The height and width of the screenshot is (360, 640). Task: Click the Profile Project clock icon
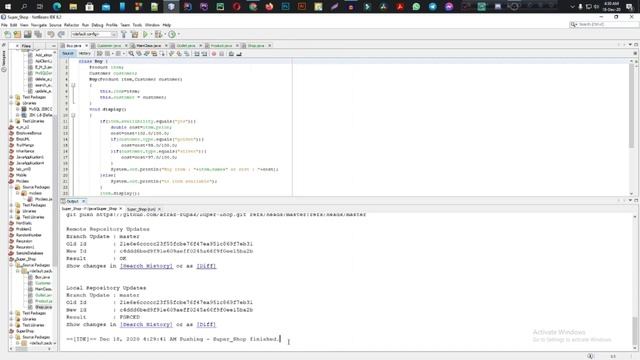(x=172, y=35)
